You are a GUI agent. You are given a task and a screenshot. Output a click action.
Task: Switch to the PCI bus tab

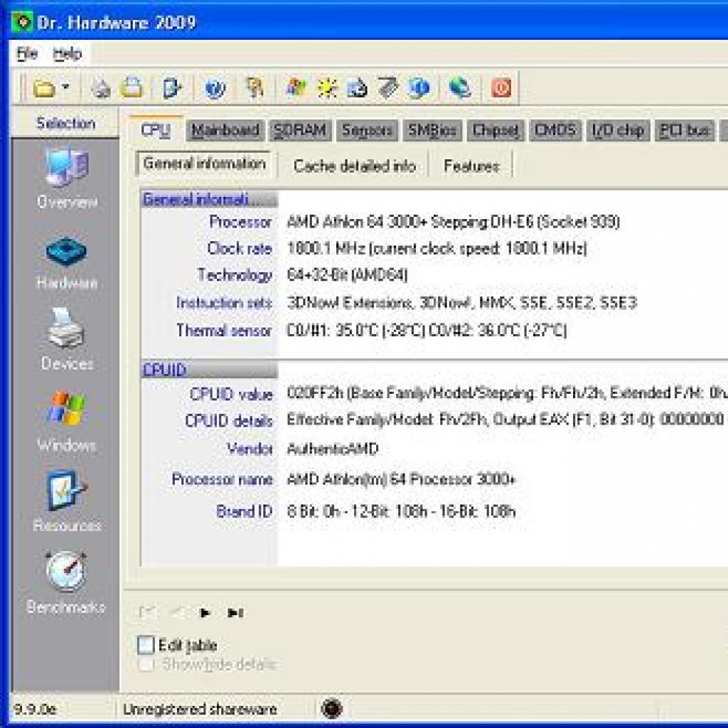[x=685, y=131]
